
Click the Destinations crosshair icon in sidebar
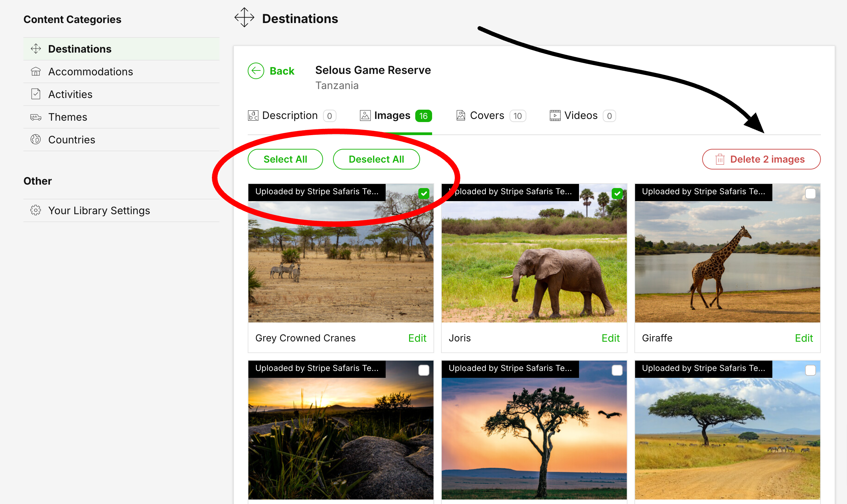36,49
